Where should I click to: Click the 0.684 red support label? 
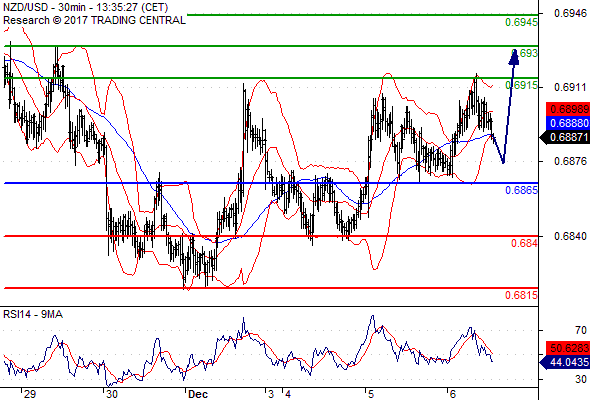[525, 243]
